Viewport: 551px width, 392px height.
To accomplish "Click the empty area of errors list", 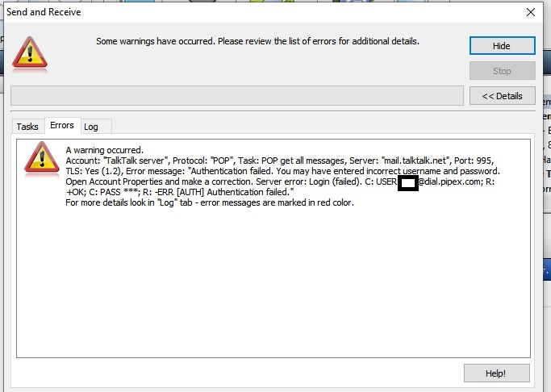I will [x=274, y=282].
